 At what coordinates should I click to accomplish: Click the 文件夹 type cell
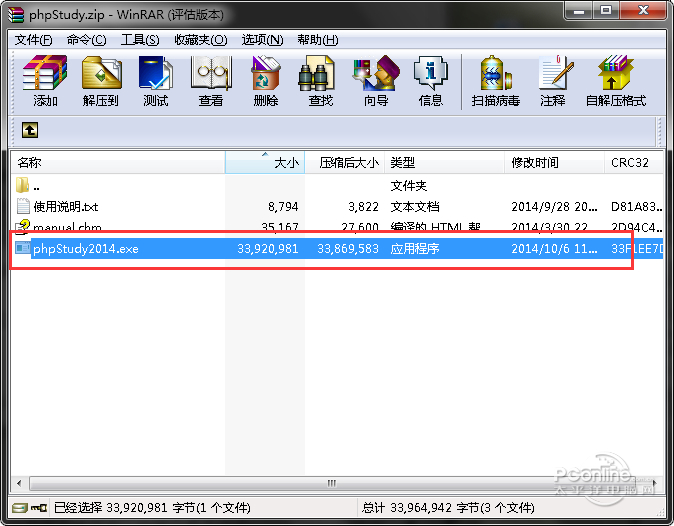click(x=408, y=186)
